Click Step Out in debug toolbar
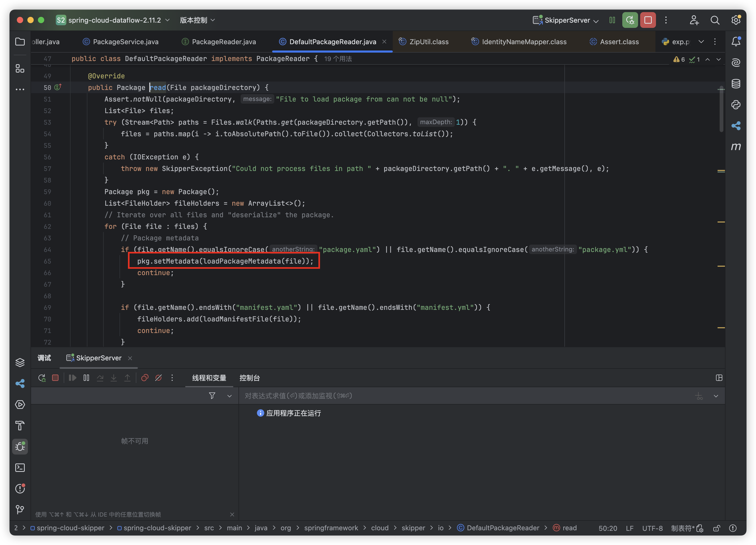The width and height of the screenshot is (756, 545). (127, 378)
